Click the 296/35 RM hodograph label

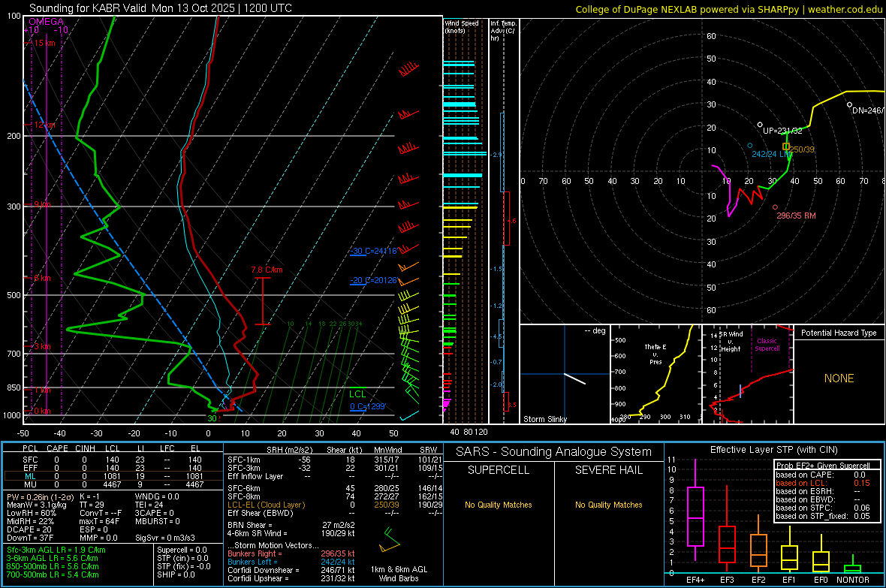coord(796,216)
